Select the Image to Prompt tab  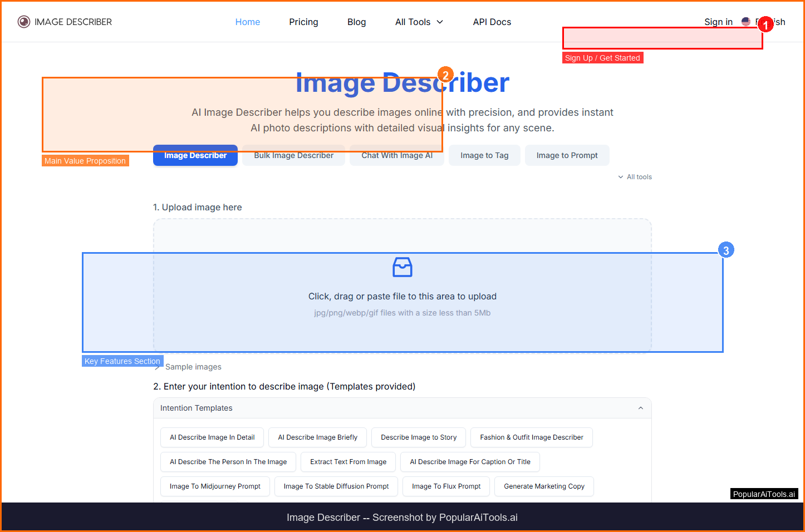click(x=567, y=155)
